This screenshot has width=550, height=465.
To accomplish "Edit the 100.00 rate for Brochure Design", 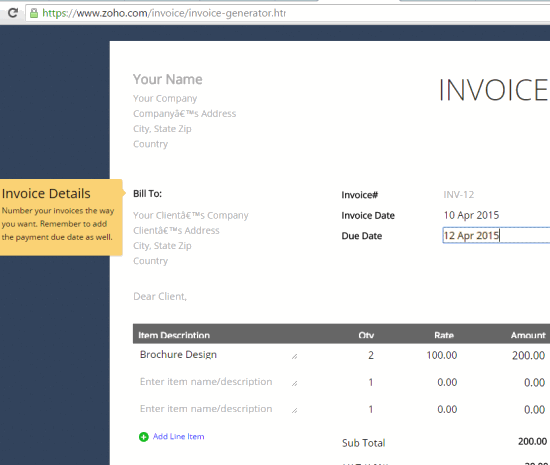I will (x=442, y=355).
